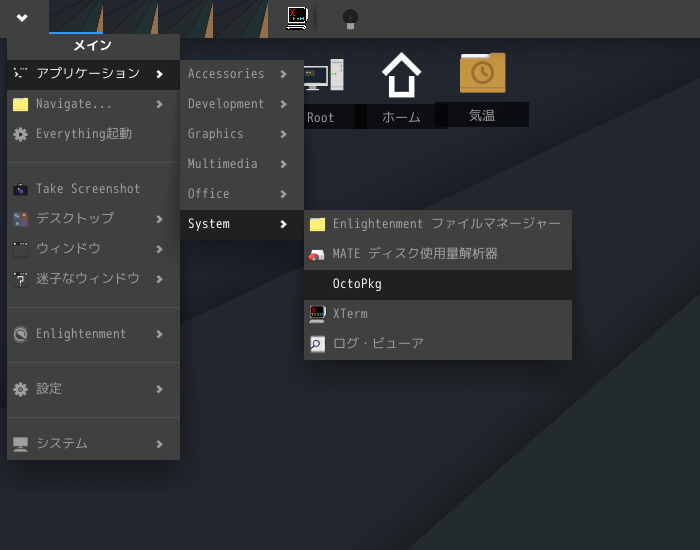
Task: Launch MATE ディスク使用量解析器 entry
Action: click(x=438, y=254)
